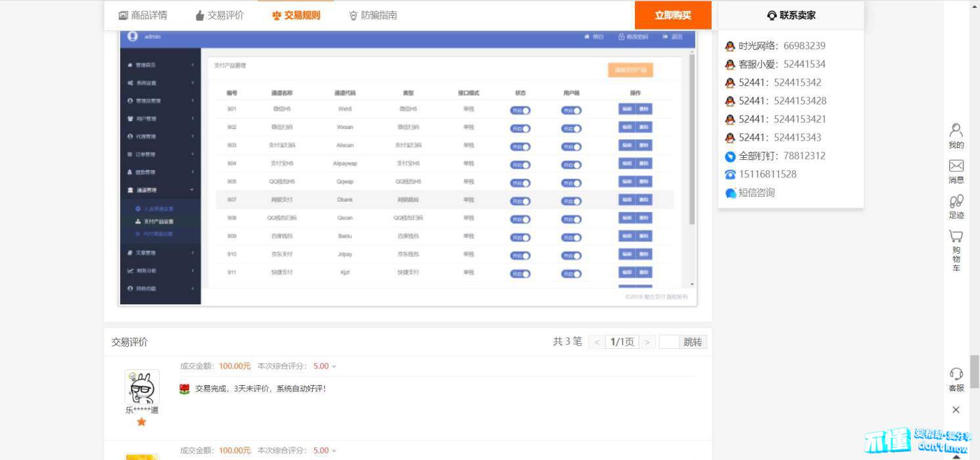The height and width of the screenshot is (460, 980).
Task: Toggle 状态 switch for row 905 Qqwap
Action: click(x=520, y=183)
